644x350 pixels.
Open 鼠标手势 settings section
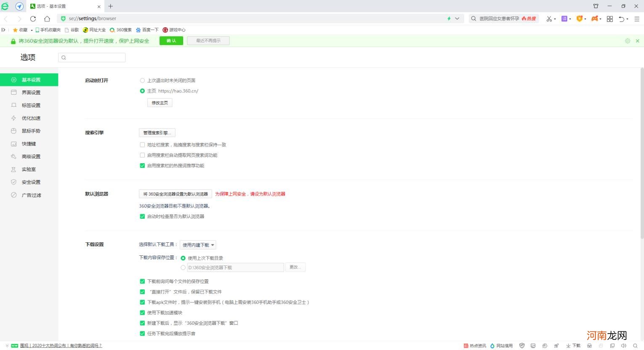[x=29, y=131]
